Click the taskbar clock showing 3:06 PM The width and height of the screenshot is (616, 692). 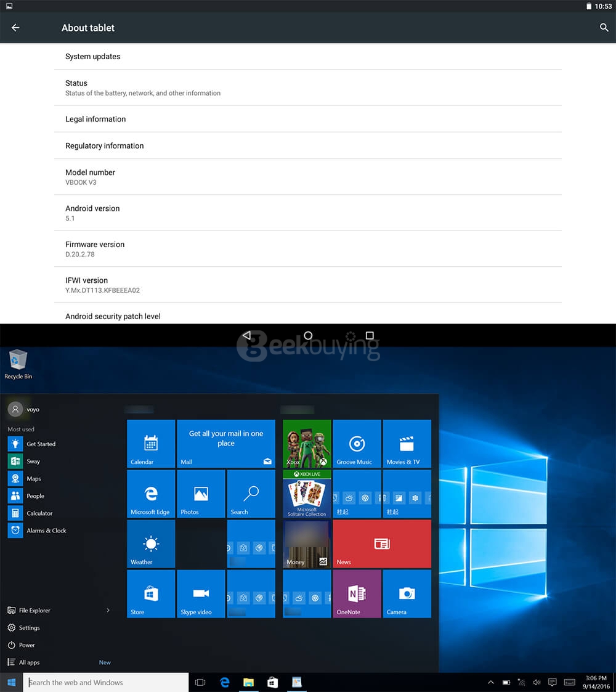(596, 682)
